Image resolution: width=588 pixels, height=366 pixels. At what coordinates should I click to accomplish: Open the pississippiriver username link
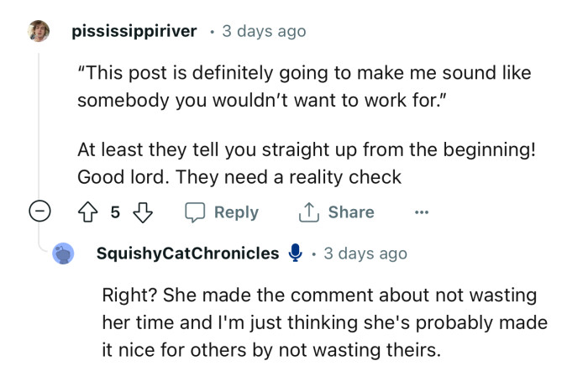pos(134,32)
